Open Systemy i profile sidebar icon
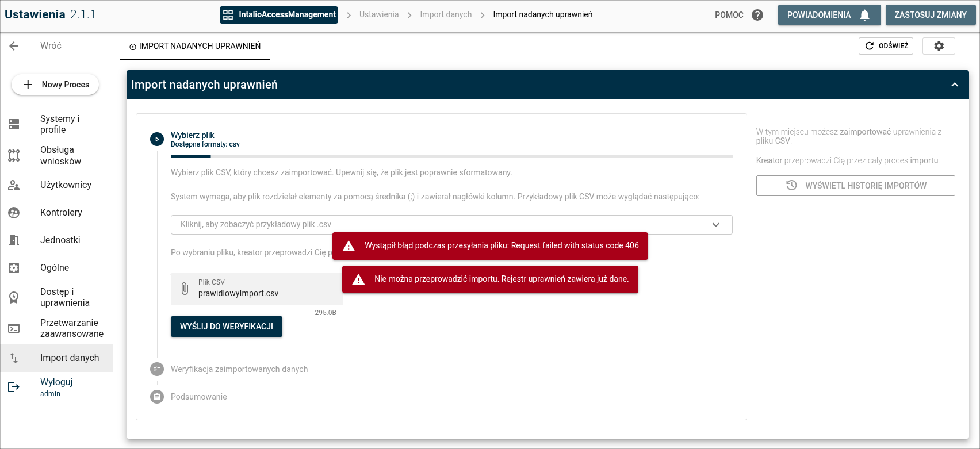Screen dimensions: 980x449 tap(14, 124)
